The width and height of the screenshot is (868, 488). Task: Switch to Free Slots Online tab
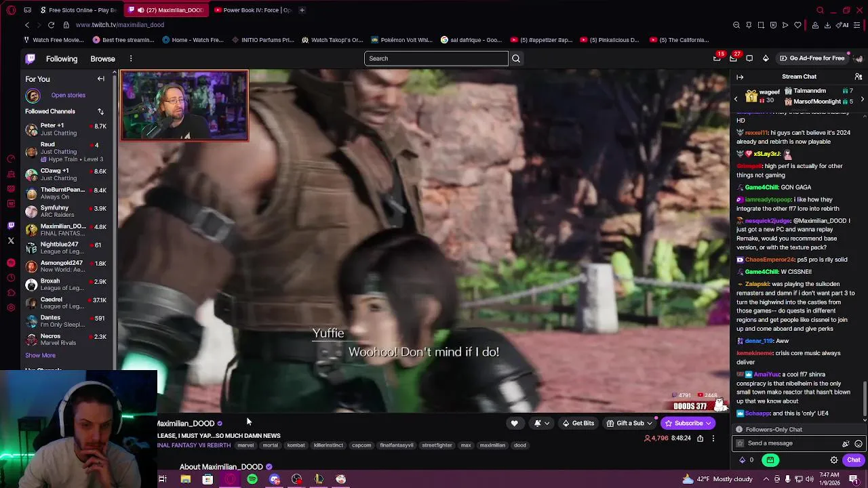click(x=78, y=10)
